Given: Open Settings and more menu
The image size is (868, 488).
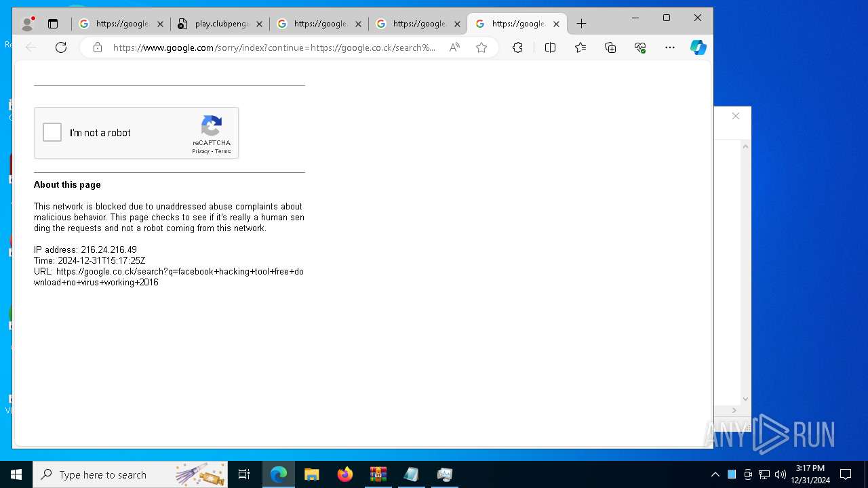Looking at the screenshot, I should coord(670,47).
